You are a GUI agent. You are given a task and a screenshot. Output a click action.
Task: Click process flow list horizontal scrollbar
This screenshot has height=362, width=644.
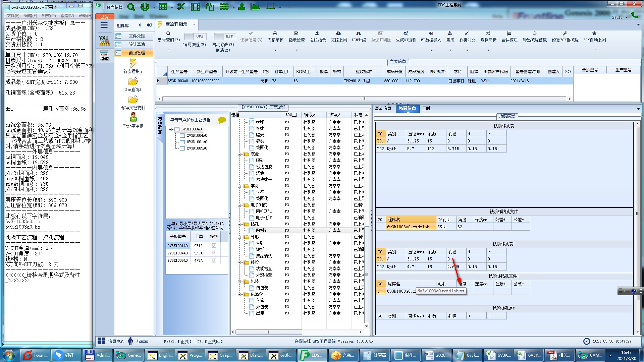(x=269, y=332)
